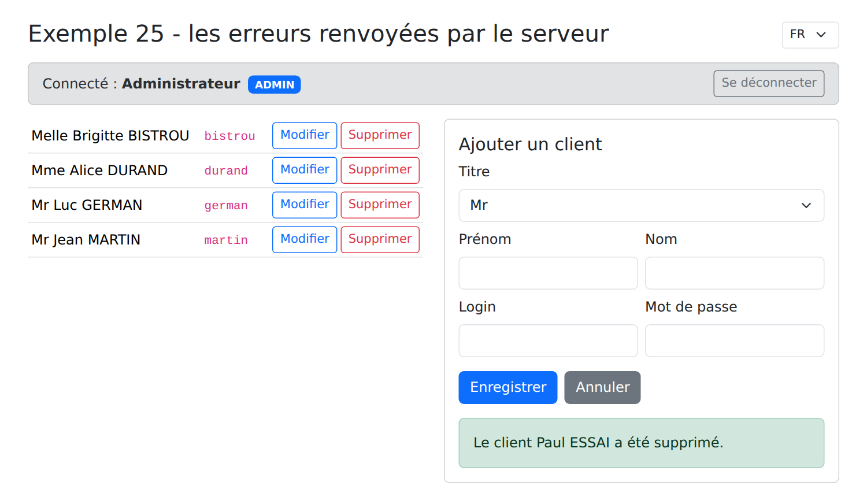867x504 pixels.
Task: Click the Ajouter un client heading
Action: click(x=530, y=144)
